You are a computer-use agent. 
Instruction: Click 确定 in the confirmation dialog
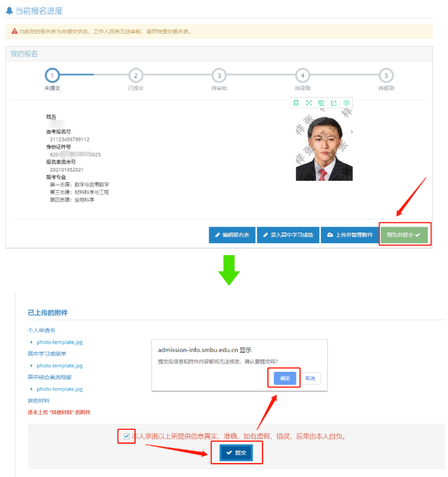coord(285,378)
